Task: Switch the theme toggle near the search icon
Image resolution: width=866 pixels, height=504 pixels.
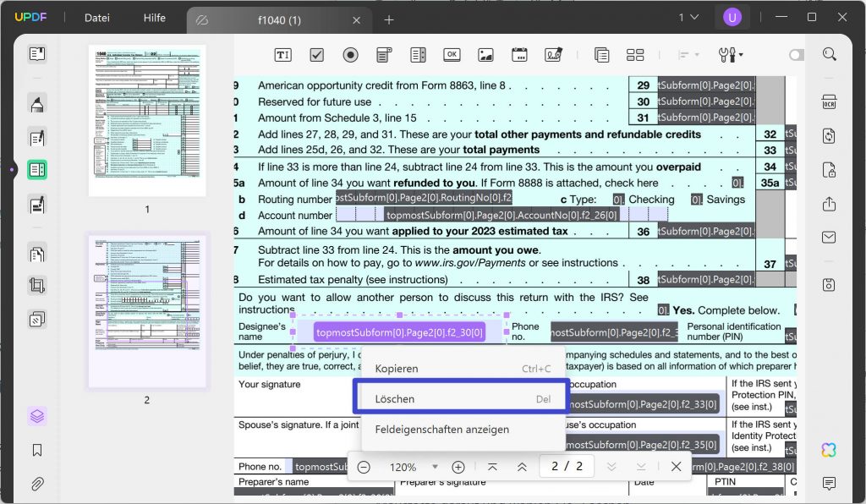Action: (x=796, y=54)
